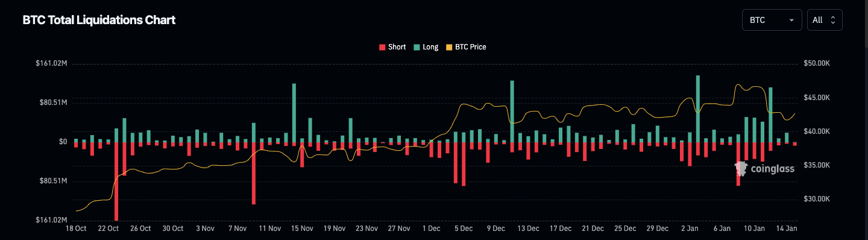Click the 11 Nov date label

click(x=270, y=229)
